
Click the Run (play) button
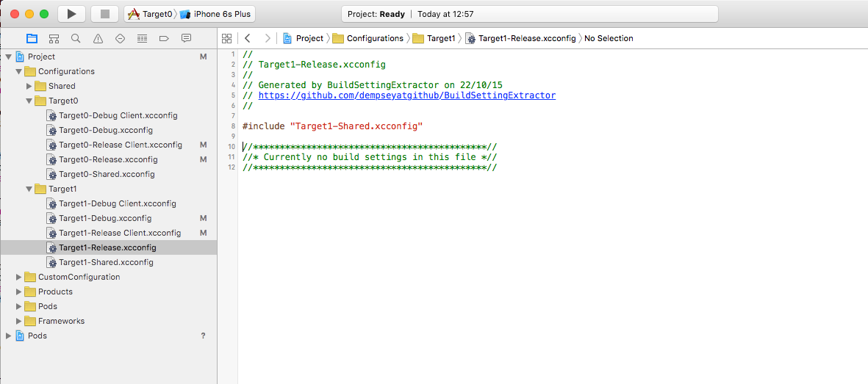point(71,14)
